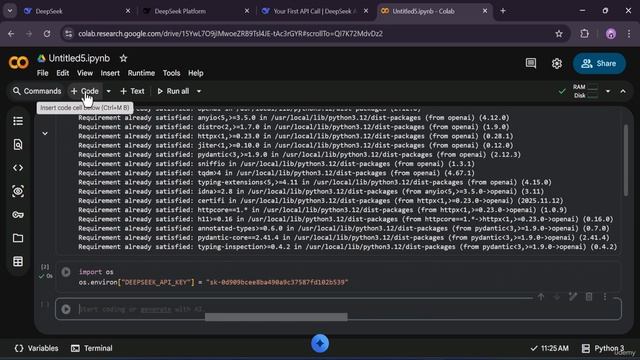Open a new browser tab
The height and width of the screenshot is (360, 640).
click(503, 11)
